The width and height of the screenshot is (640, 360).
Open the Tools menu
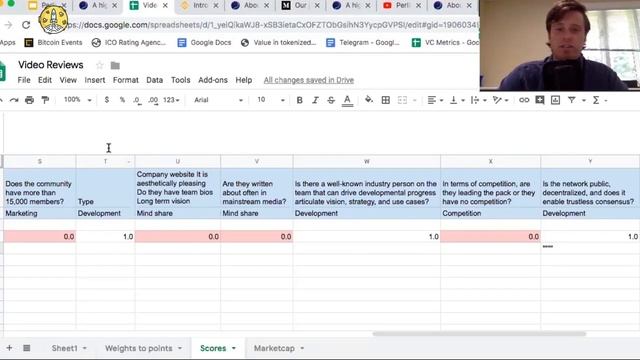(180, 80)
